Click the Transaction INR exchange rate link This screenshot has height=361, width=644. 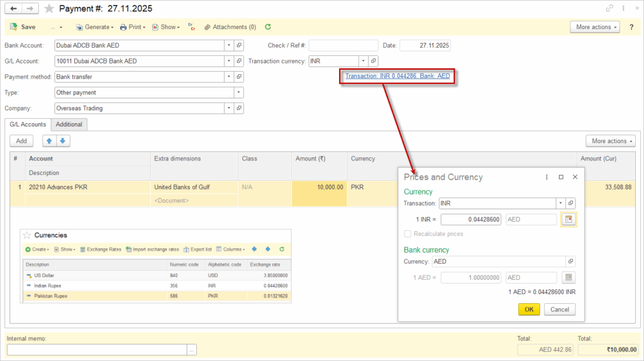pyautogui.click(x=397, y=76)
